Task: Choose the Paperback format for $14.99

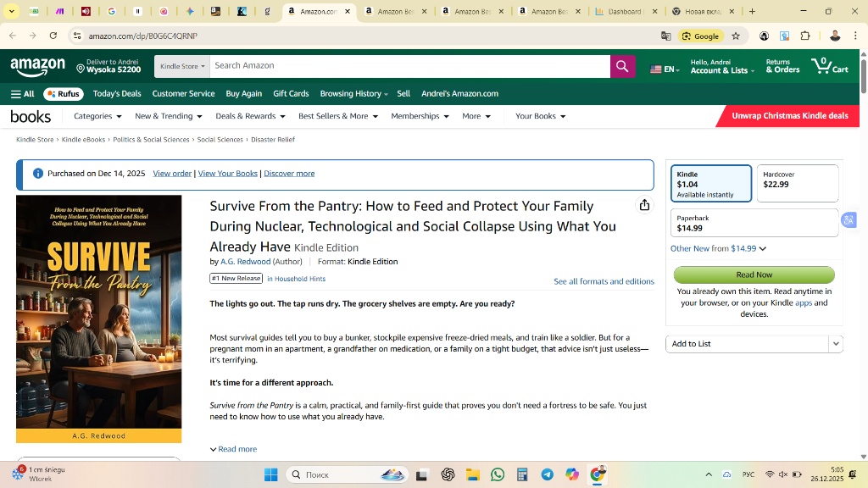Action: click(x=754, y=223)
